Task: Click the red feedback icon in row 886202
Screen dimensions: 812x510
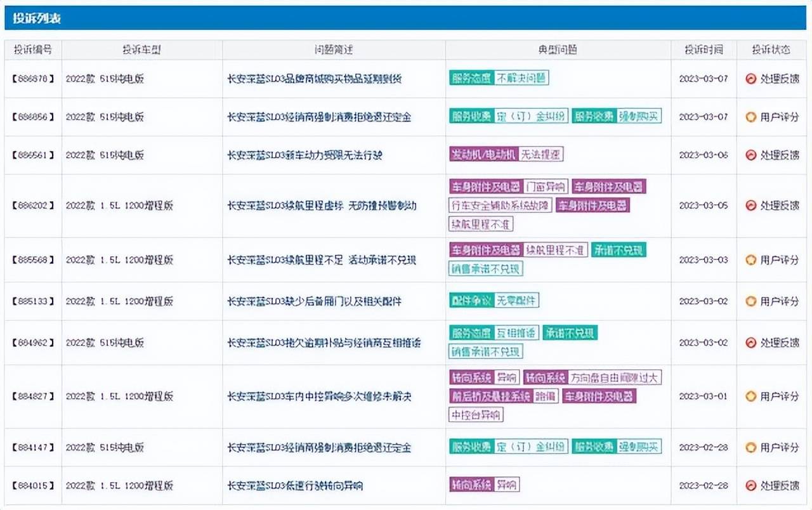Action: pos(751,206)
